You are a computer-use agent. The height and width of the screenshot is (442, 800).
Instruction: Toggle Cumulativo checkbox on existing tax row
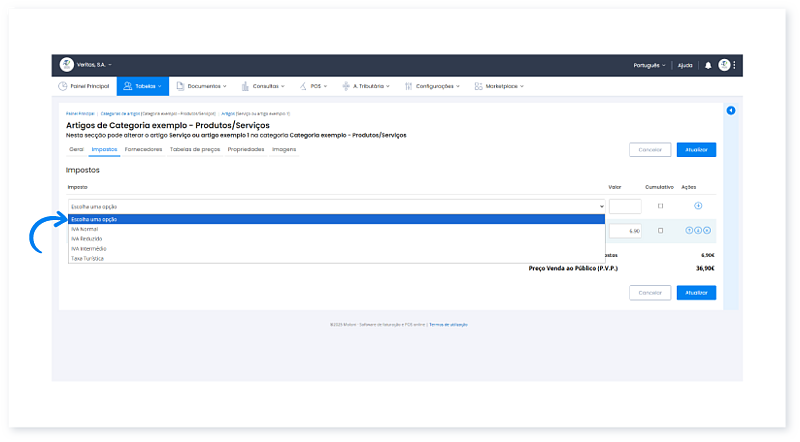pos(660,231)
